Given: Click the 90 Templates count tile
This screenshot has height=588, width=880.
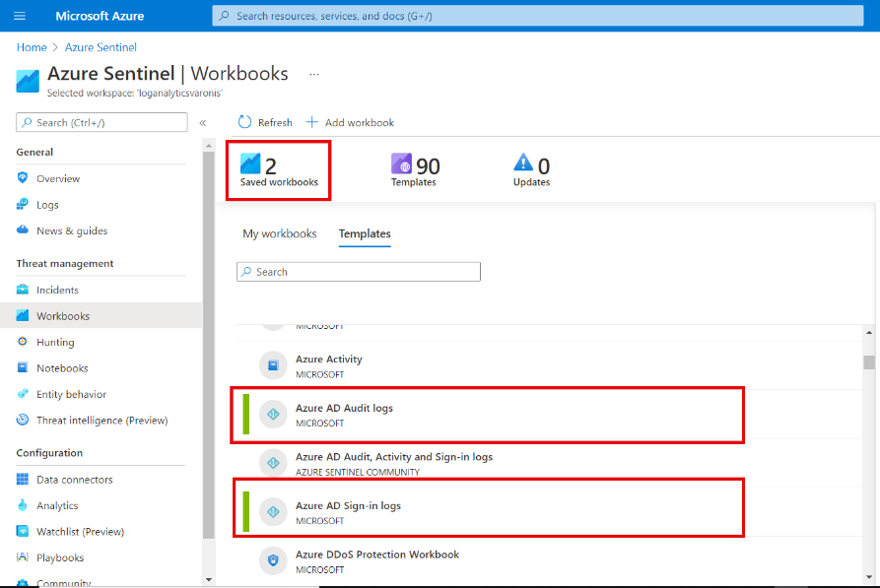Looking at the screenshot, I should pos(415,170).
